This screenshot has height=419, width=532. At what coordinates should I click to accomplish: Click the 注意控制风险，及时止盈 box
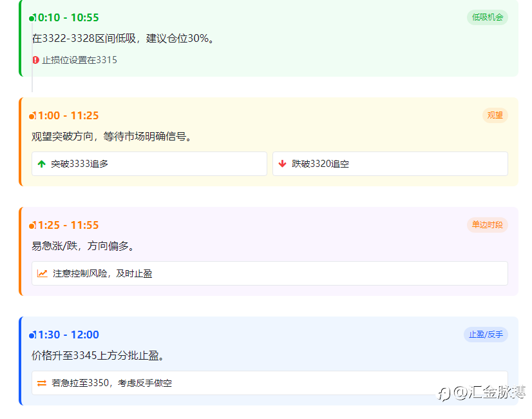pos(270,273)
